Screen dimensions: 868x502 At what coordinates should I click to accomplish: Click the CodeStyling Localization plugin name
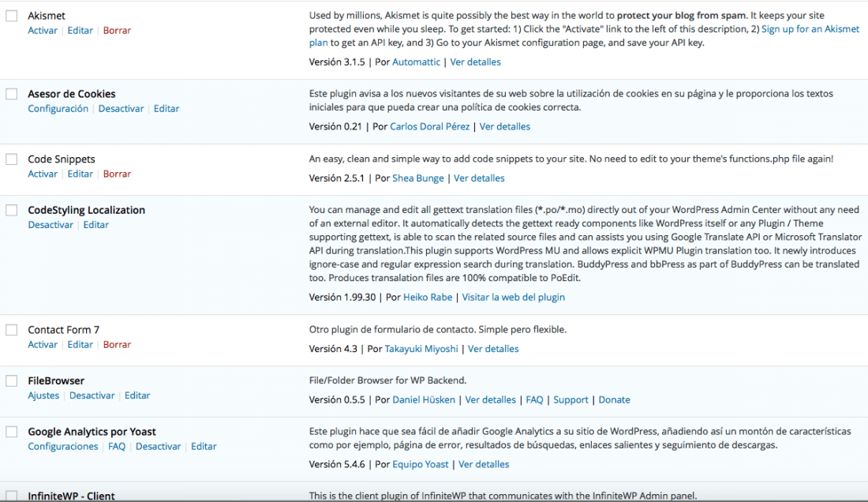86,210
